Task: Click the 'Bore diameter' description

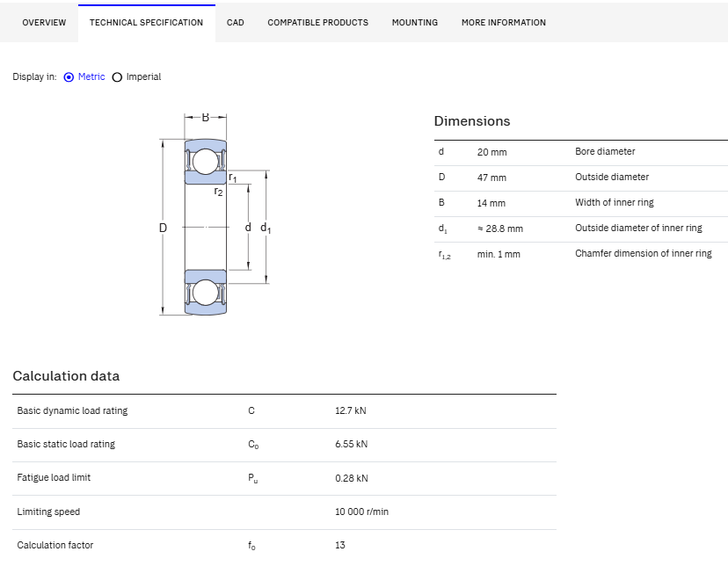Action: click(605, 152)
